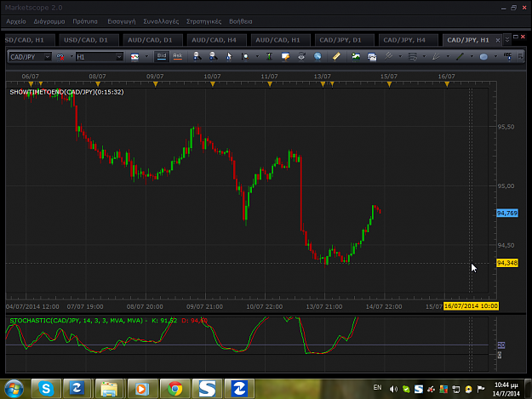The width and height of the screenshot is (532, 399).
Task: Click the SHOWTIMETOEND(CAD/JPY) indicator label
Action: [66, 92]
